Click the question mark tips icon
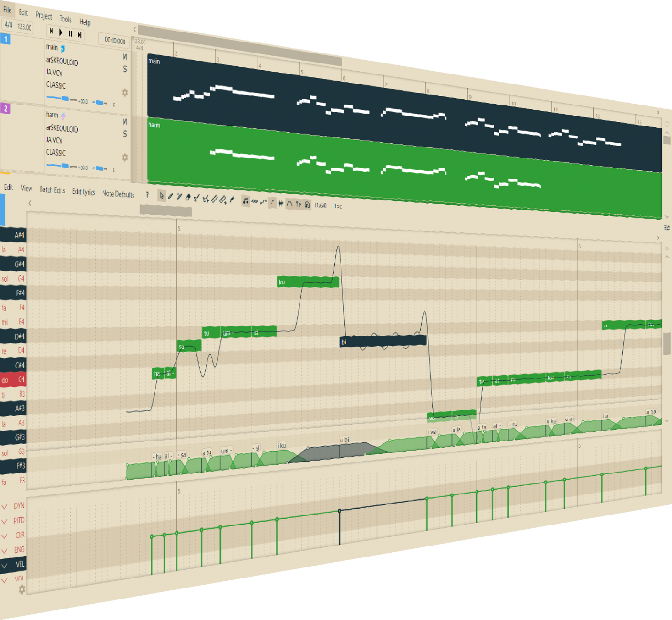The image size is (672, 620). [147, 195]
